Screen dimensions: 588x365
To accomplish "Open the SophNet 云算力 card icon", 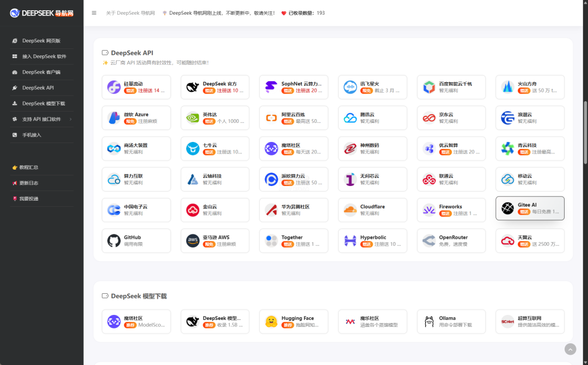I will 271,87.
